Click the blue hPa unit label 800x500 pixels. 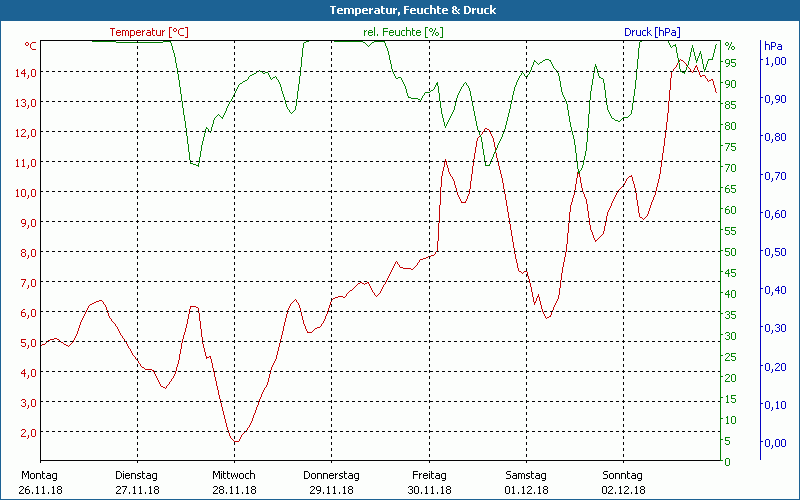point(773,46)
